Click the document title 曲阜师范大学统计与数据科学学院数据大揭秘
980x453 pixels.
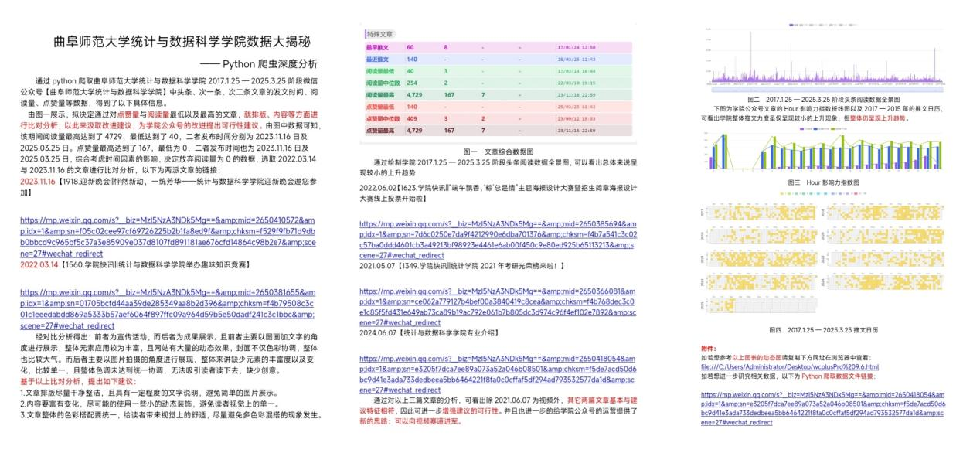point(182,42)
